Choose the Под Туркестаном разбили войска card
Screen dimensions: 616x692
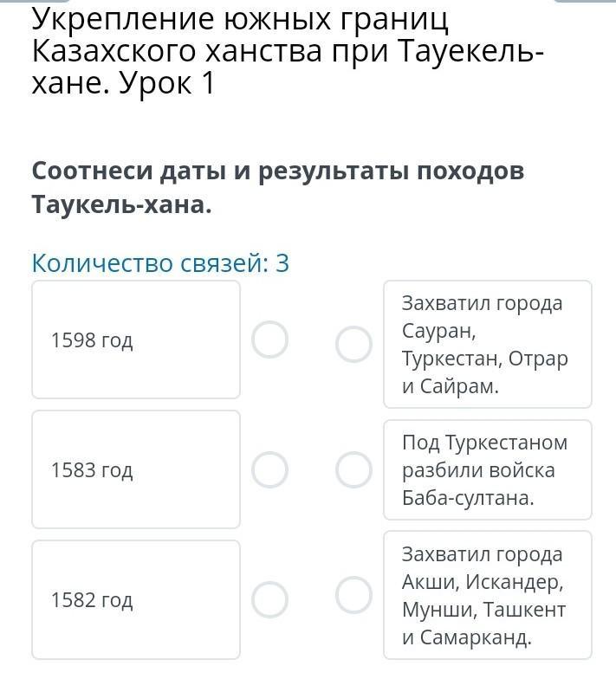click(488, 469)
